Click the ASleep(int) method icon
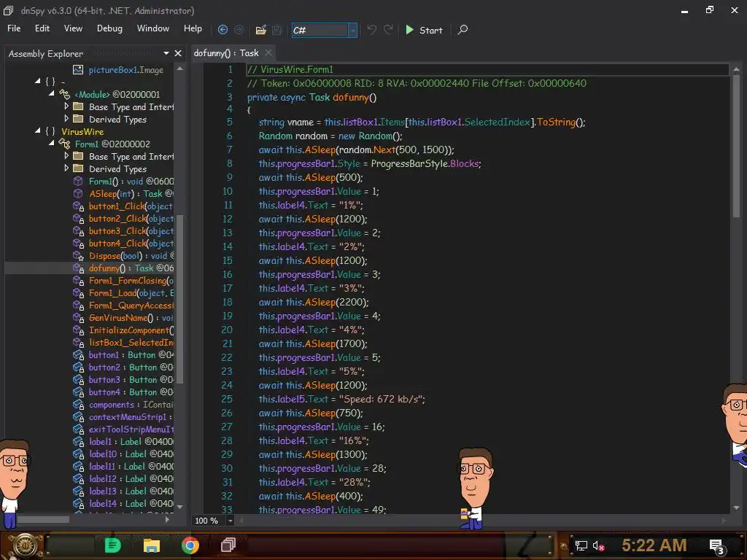747x560 pixels. (x=78, y=193)
